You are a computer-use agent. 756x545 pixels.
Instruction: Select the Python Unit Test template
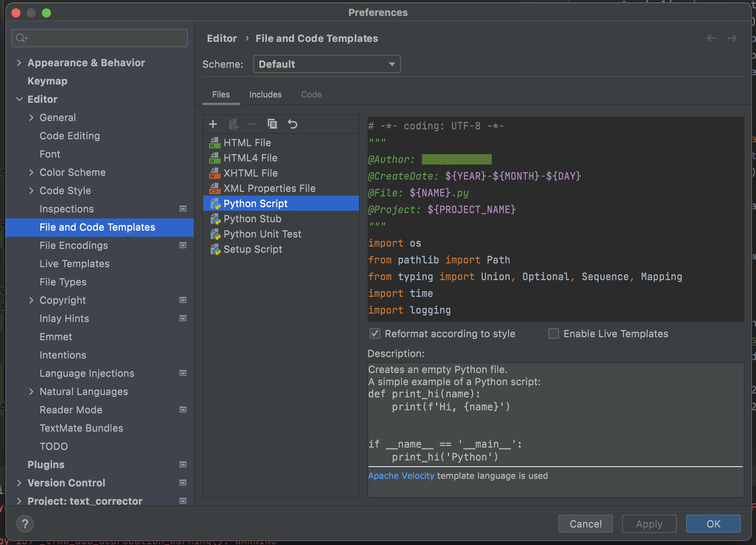pos(262,234)
